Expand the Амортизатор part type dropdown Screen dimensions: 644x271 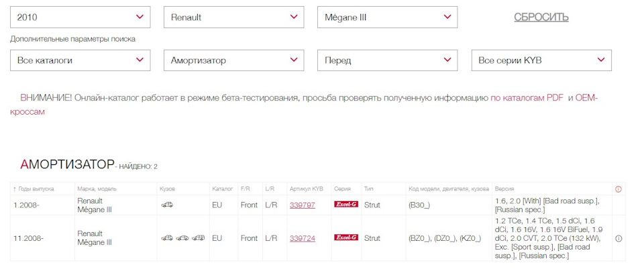233,60
